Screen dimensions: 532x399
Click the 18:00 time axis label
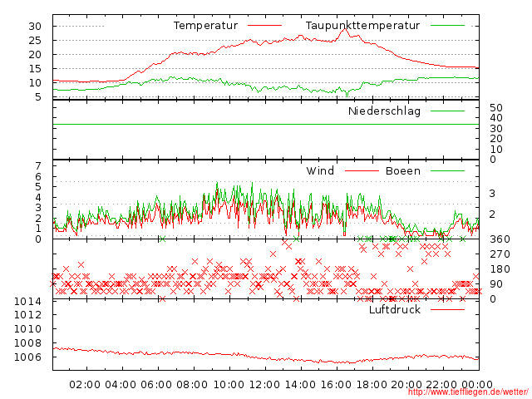[x=372, y=385]
